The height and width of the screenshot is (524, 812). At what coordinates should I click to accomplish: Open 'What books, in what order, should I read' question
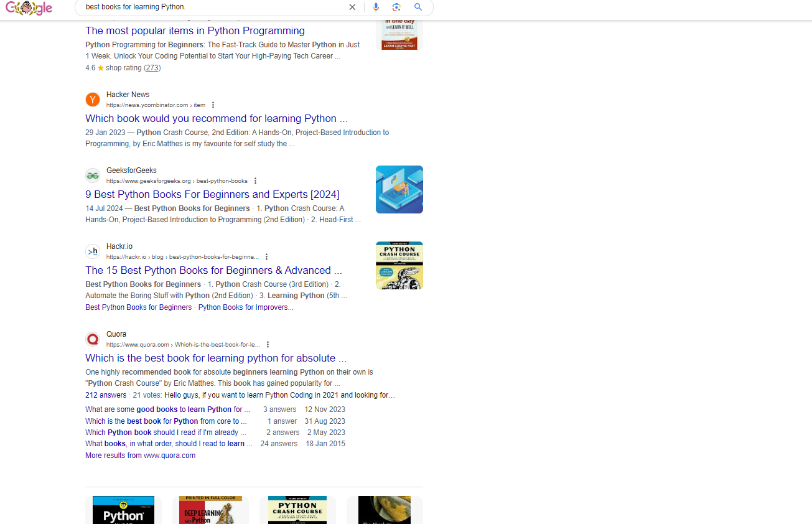pyautogui.click(x=169, y=444)
